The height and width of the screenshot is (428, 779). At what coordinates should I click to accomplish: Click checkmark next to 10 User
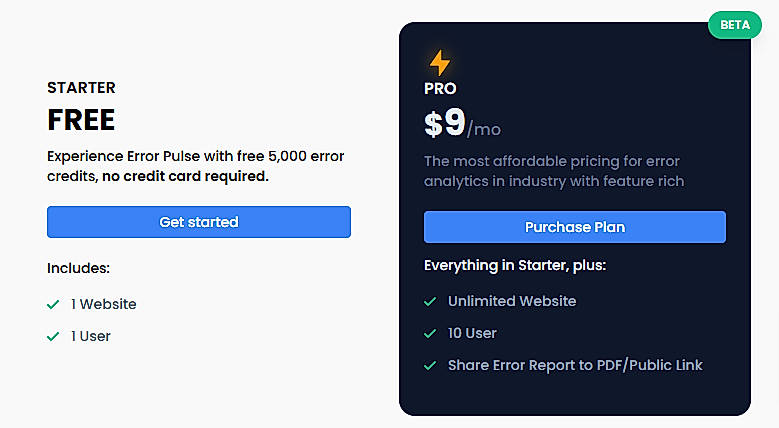tap(430, 333)
